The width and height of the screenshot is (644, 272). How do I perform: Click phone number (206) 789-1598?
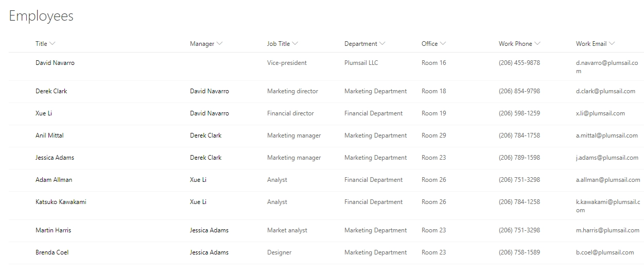(519, 158)
